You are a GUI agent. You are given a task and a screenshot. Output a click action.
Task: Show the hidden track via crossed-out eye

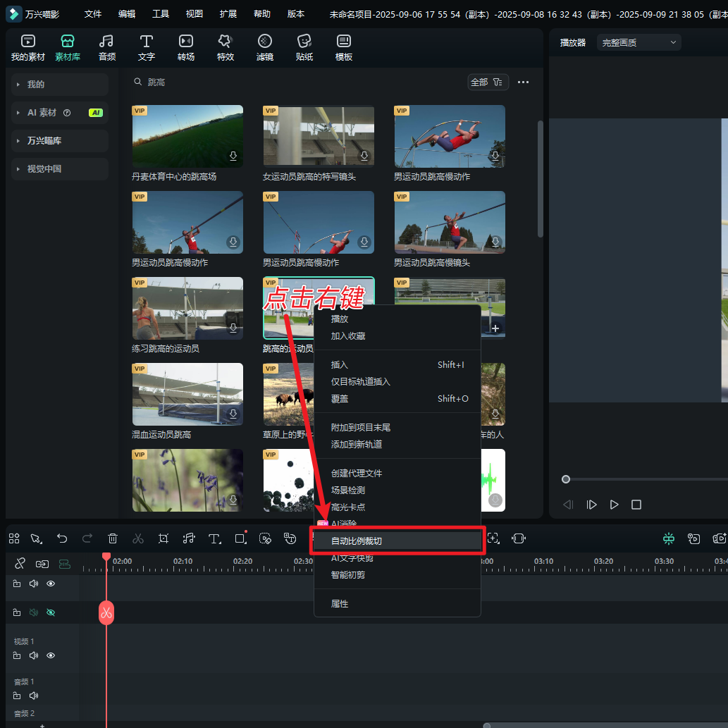click(x=51, y=612)
